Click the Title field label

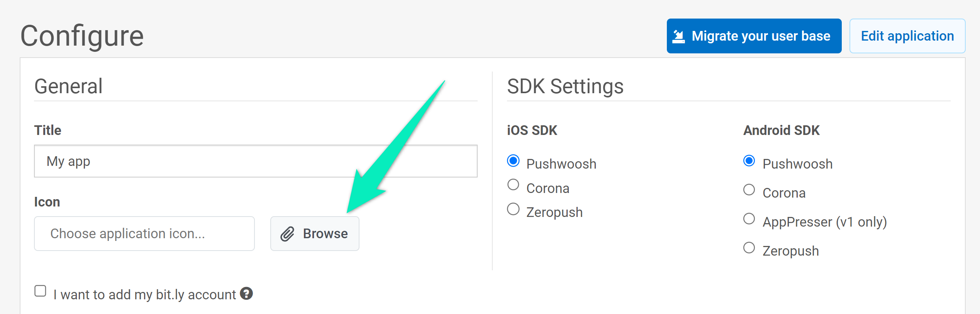point(48,130)
